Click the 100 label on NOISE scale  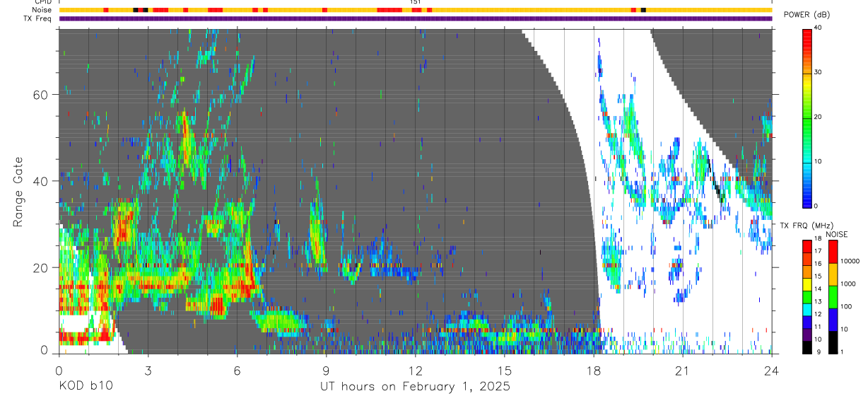point(845,307)
